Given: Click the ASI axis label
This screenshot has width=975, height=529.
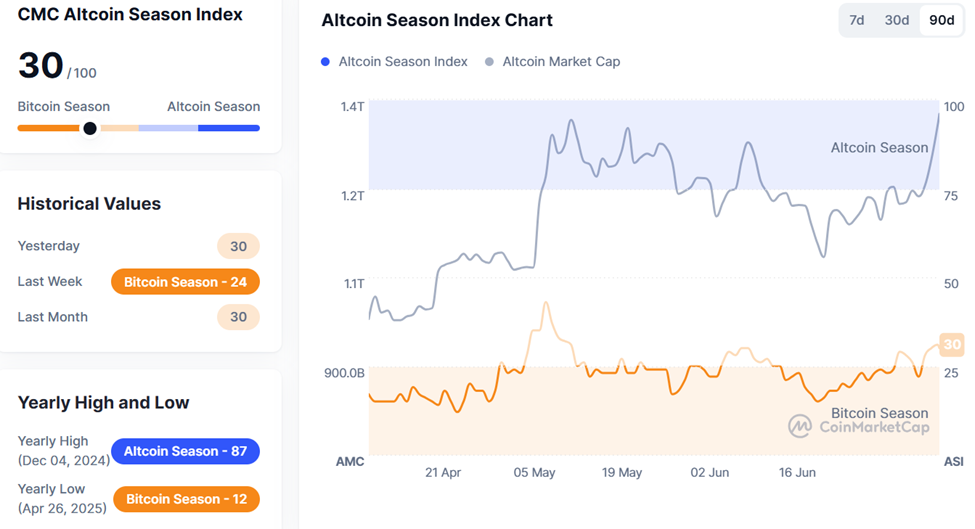Looking at the screenshot, I should point(953,462).
